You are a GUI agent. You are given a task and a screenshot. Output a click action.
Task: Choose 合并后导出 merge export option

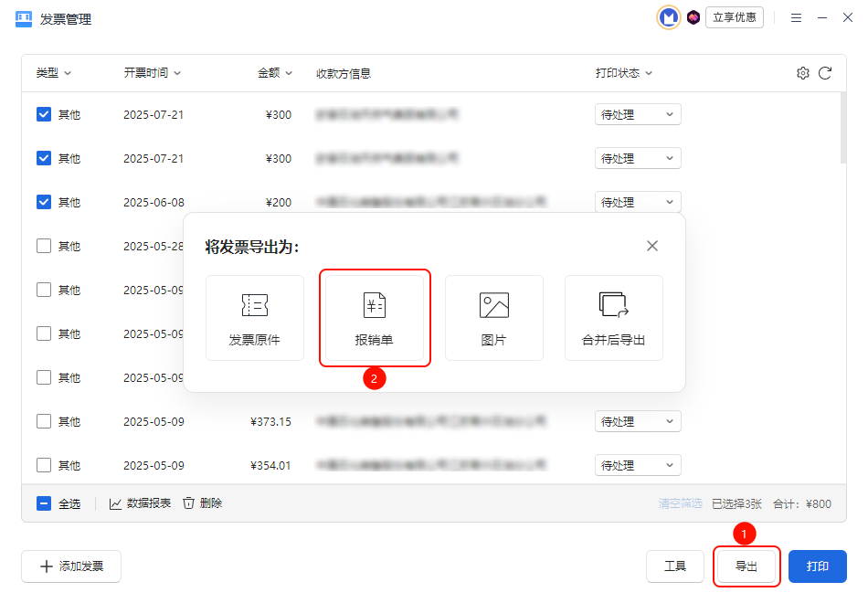click(x=613, y=317)
